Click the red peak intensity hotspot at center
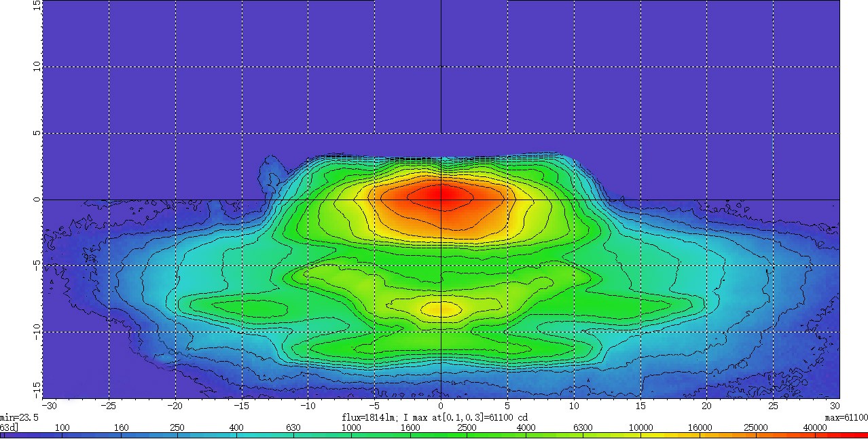Screen dimensions: 868x439 tap(442, 195)
